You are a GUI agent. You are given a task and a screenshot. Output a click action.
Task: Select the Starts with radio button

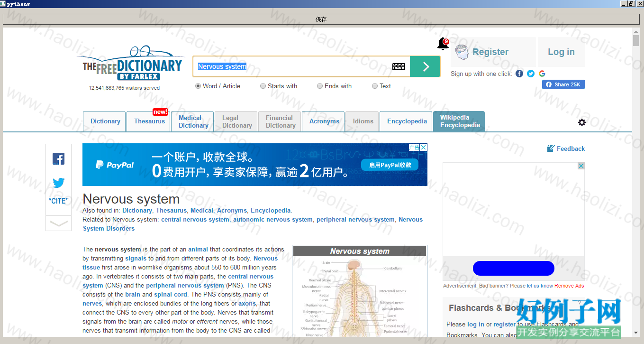point(263,86)
